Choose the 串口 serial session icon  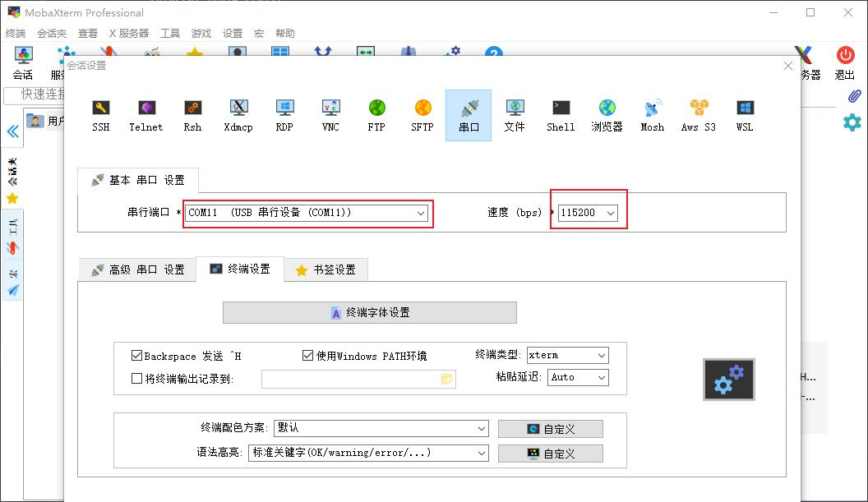(469, 116)
